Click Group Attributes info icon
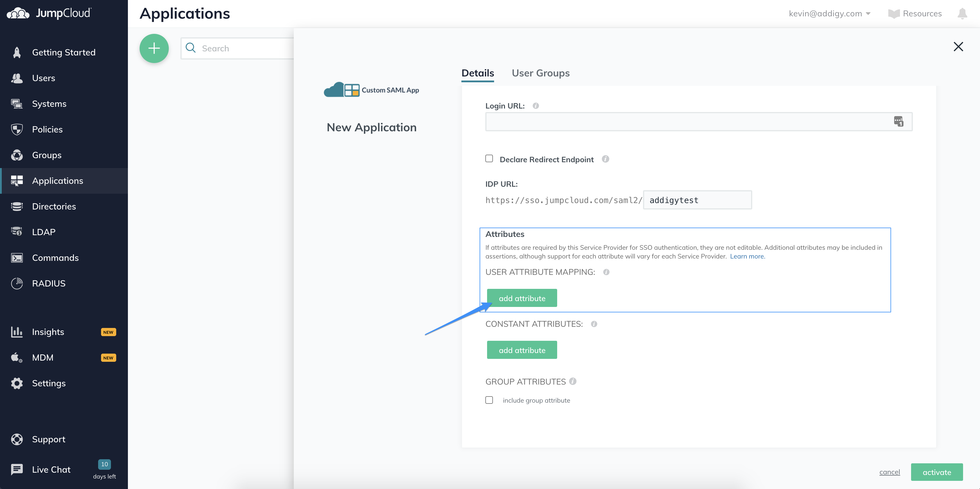Screen dimensions: 980x489 (x=573, y=381)
